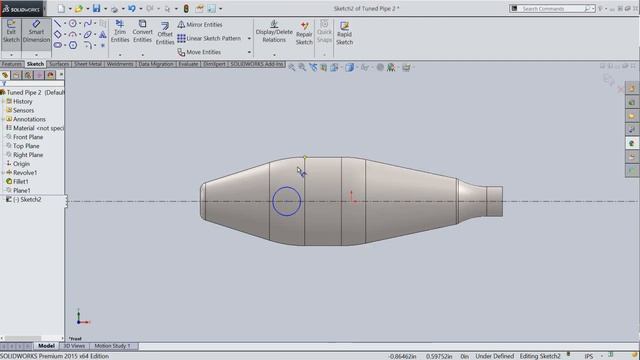Switch to the Weldments tab
This screenshot has height=360, width=640.
pos(120,64)
